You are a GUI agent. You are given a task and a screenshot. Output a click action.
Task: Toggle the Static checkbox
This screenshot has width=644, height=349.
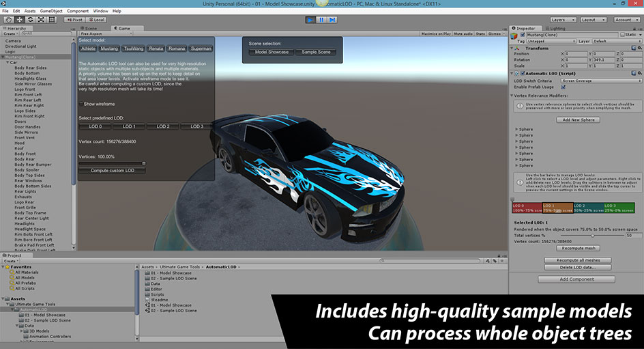[x=622, y=35]
